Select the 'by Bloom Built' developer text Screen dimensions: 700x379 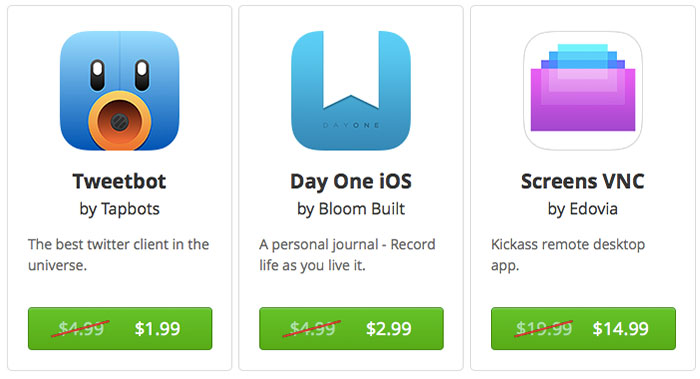[x=351, y=209]
